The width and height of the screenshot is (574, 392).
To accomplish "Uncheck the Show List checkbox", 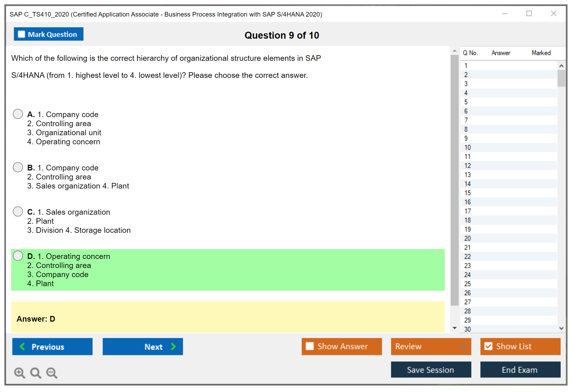I will (488, 346).
